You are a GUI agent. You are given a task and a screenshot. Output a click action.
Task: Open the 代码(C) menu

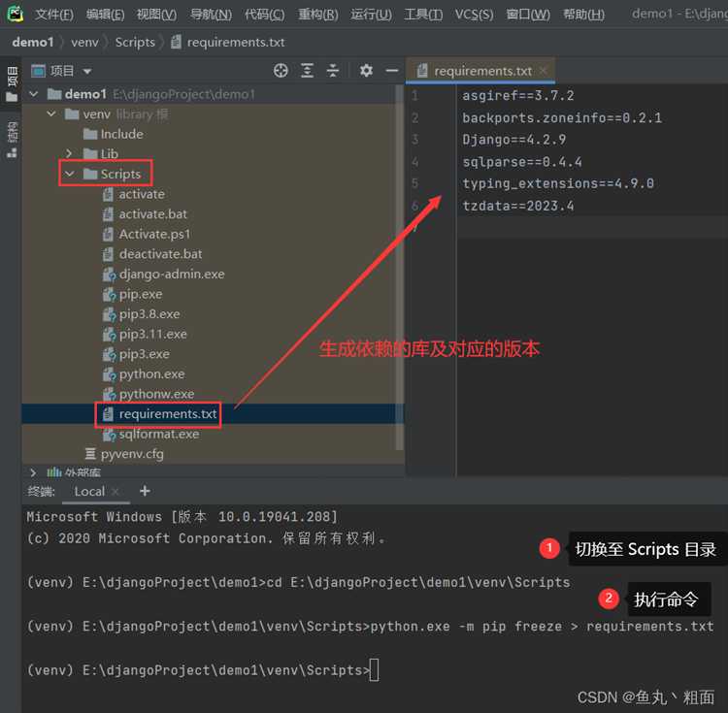coord(265,15)
